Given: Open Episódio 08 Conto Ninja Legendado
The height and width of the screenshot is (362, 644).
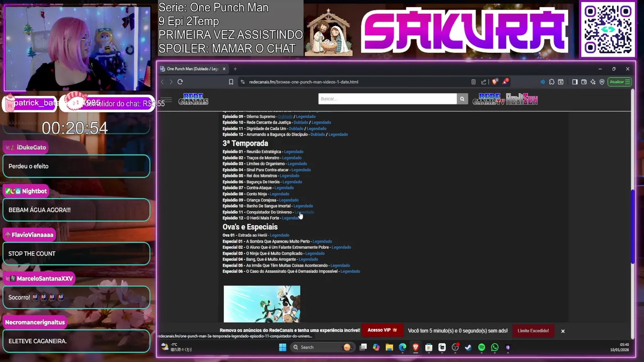Looking at the screenshot, I should coord(279,194).
